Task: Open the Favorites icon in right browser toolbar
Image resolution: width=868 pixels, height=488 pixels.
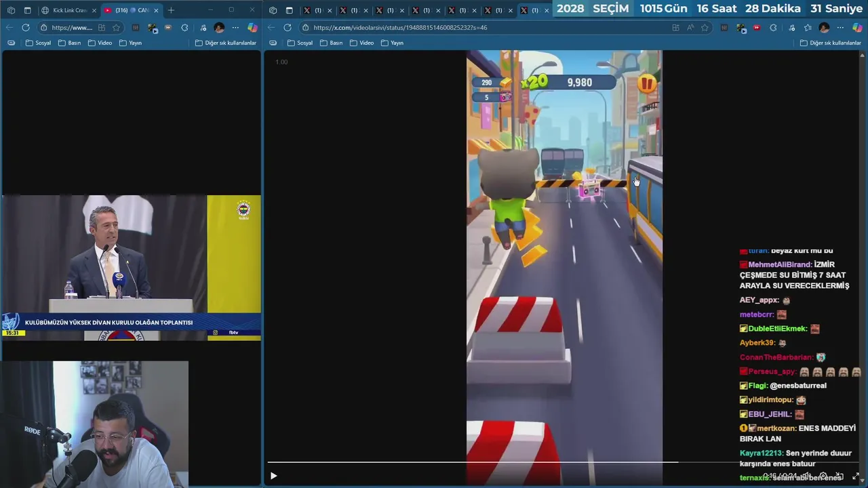Action: [x=808, y=28]
